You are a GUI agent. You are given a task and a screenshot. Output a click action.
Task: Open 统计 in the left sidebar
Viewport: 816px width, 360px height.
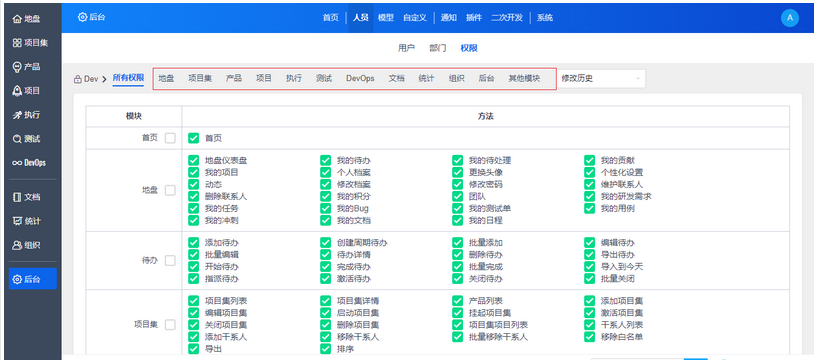point(27,221)
